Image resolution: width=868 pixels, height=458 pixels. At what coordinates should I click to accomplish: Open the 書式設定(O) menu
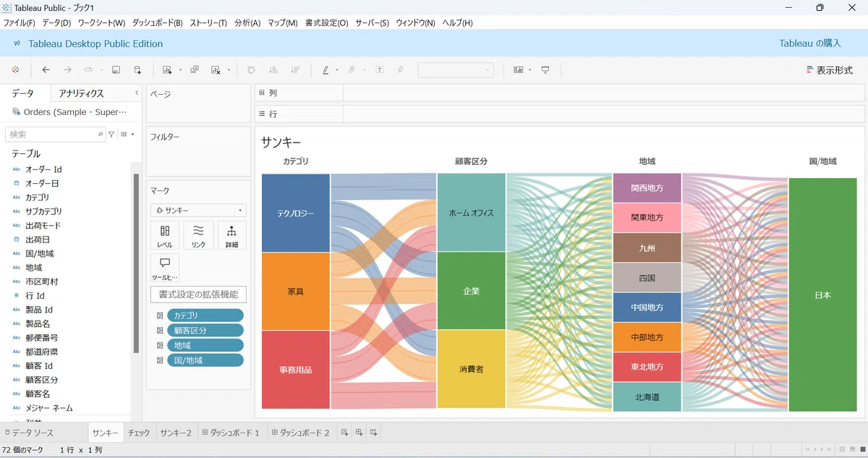(x=326, y=23)
